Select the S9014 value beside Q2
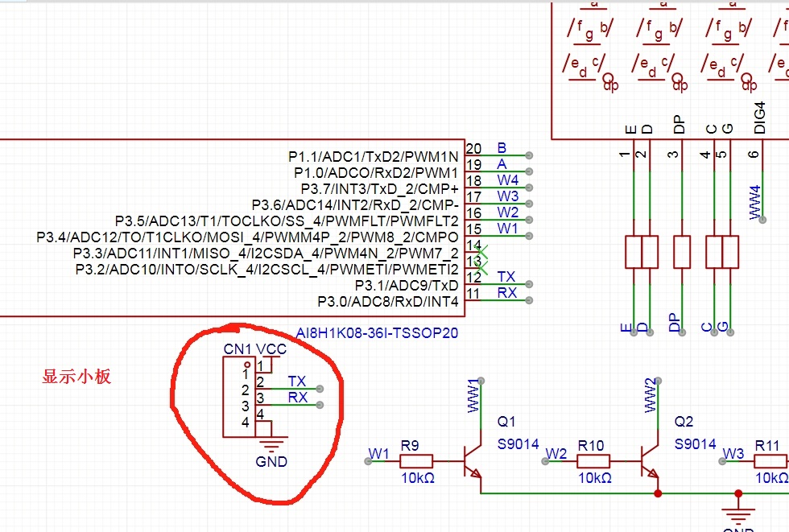789x532 pixels. [695, 444]
